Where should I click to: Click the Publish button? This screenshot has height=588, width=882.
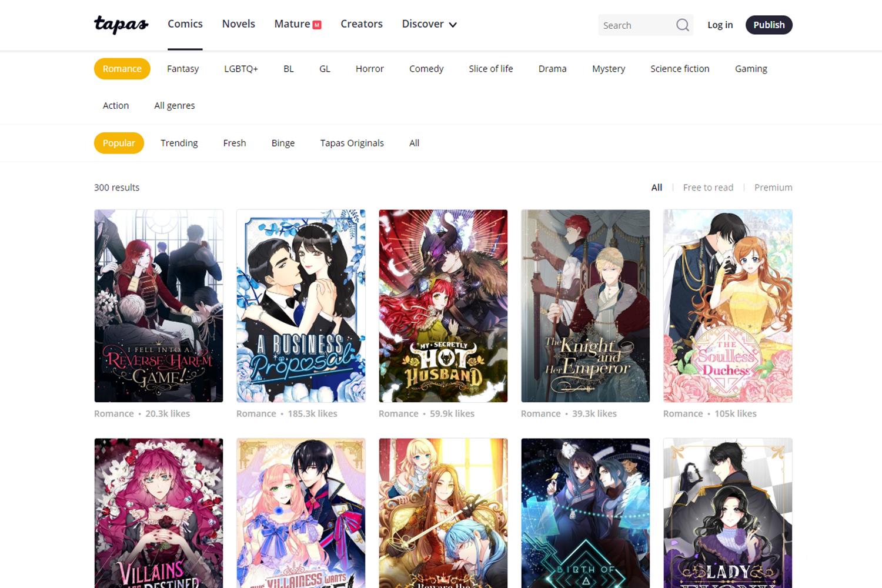coord(769,25)
